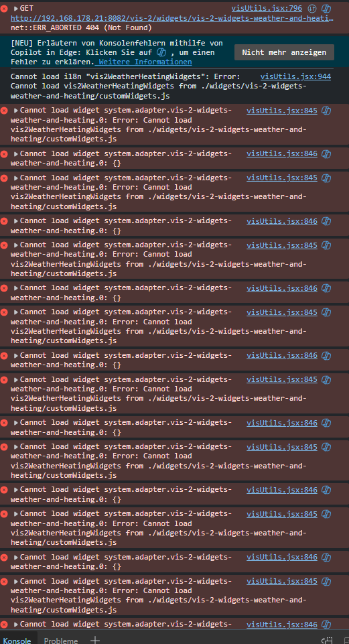Open the 'Weitere Informationen' link
The image size is (349, 644).
tap(145, 62)
